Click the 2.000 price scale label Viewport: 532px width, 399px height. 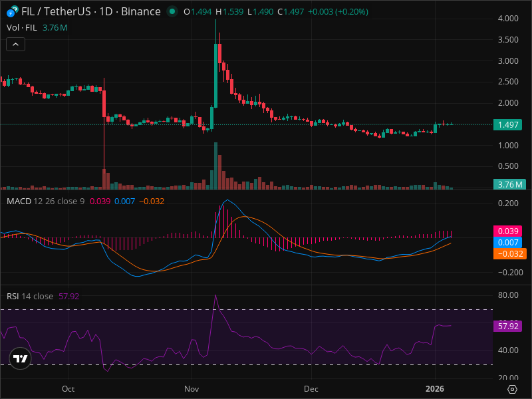point(508,103)
